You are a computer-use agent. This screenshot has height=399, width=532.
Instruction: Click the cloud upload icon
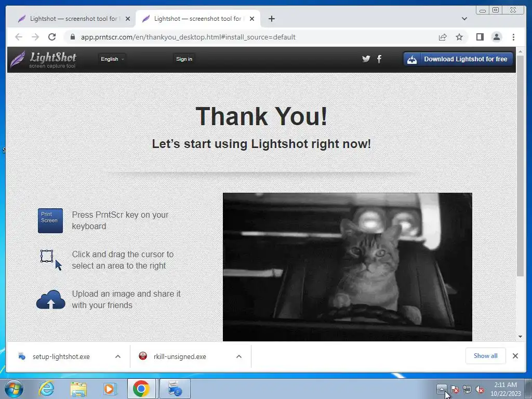[50, 300]
